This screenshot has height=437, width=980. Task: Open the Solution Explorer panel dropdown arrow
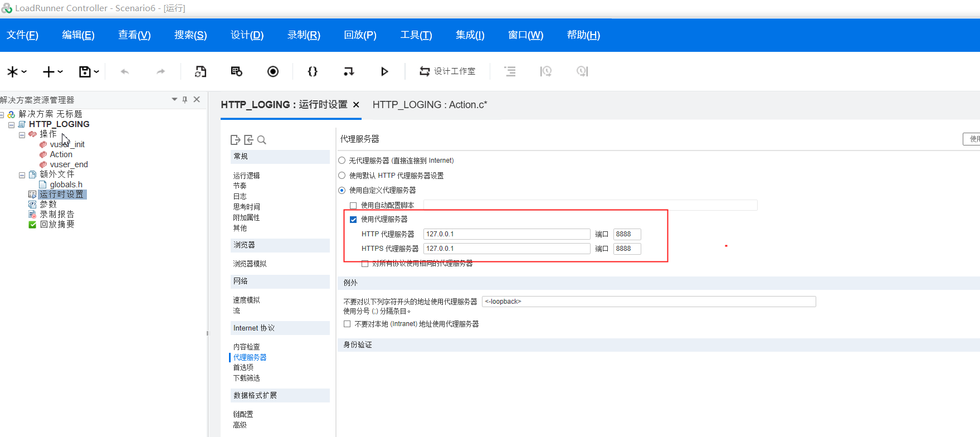[x=174, y=99]
